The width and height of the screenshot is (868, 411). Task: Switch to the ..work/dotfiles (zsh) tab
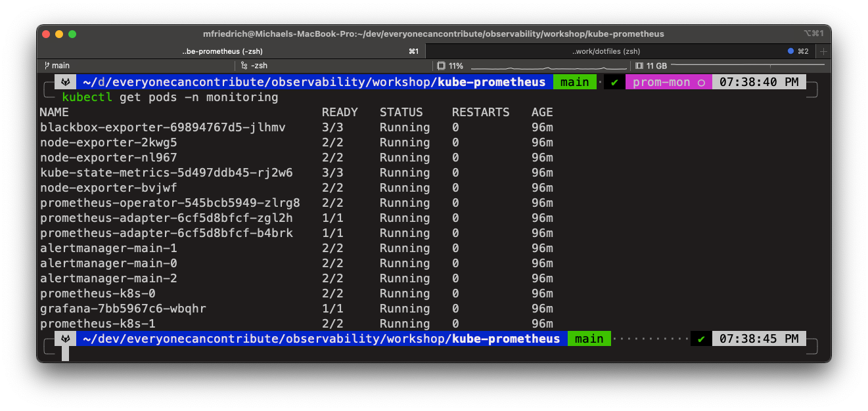coord(606,51)
